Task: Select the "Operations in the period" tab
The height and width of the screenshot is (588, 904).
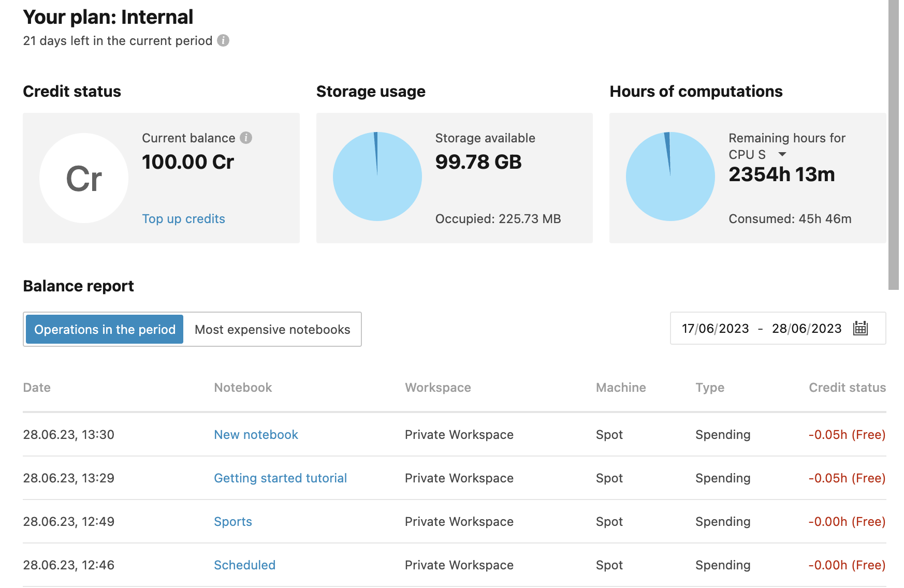Action: click(104, 329)
